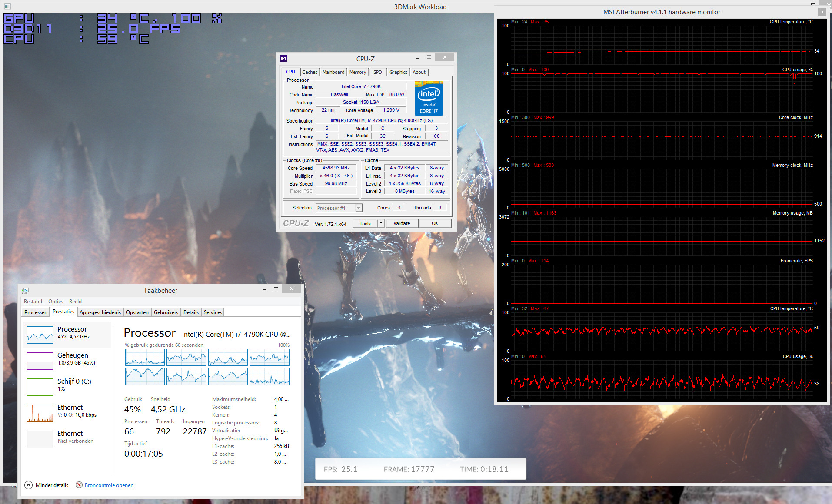The image size is (832, 504).
Task: Minimize the CPU-Z window
Action: (417, 57)
